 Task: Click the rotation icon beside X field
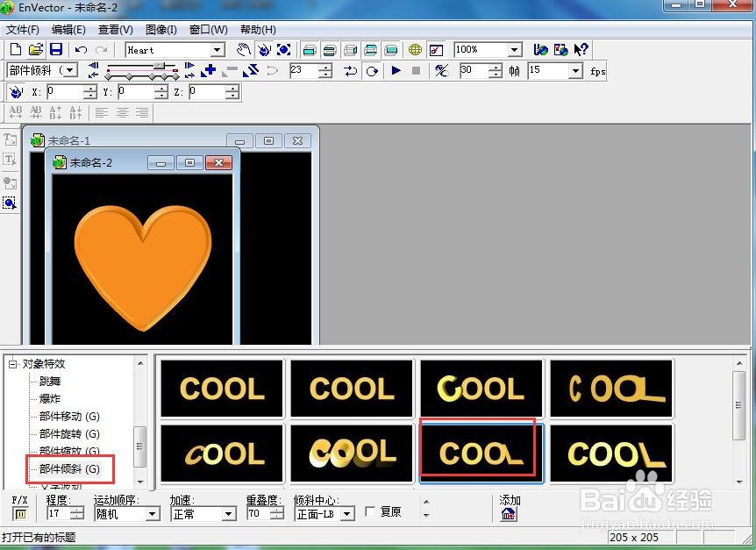(x=16, y=91)
